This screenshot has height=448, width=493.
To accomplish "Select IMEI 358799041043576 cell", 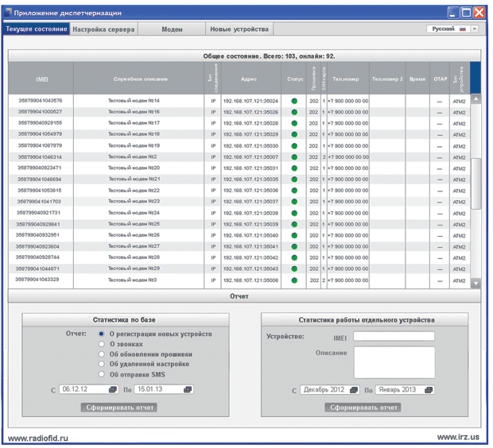I will (41, 101).
